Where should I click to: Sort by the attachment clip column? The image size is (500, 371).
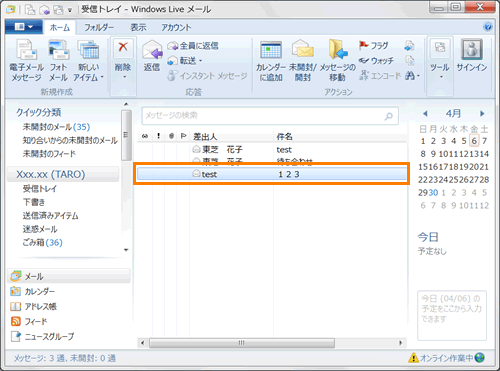[171, 136]
